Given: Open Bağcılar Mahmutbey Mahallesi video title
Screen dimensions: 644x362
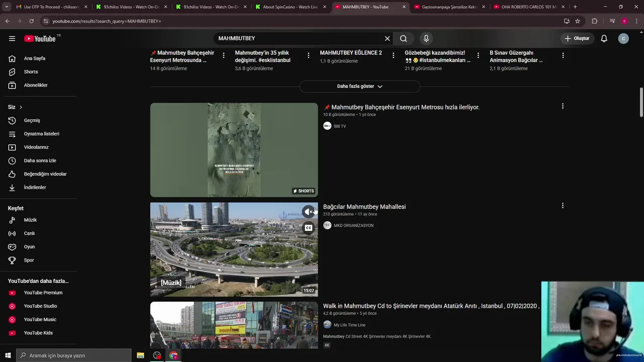Looking at the screenshot, I should [x=364, y=207].
